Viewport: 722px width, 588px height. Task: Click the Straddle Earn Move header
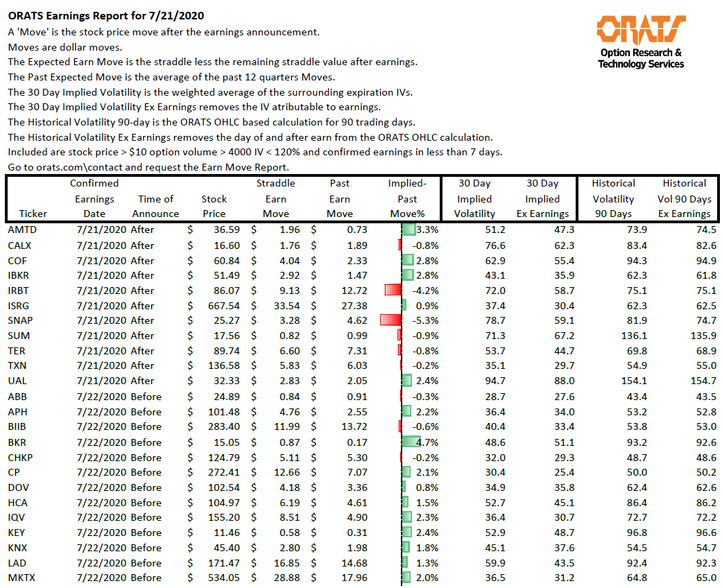point(276,198)
